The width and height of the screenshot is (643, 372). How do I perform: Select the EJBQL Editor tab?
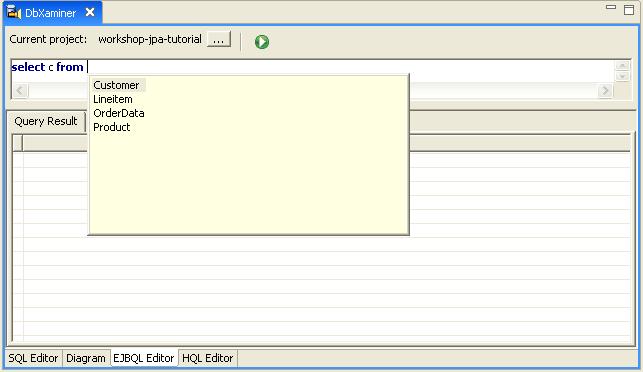point(144,358)
